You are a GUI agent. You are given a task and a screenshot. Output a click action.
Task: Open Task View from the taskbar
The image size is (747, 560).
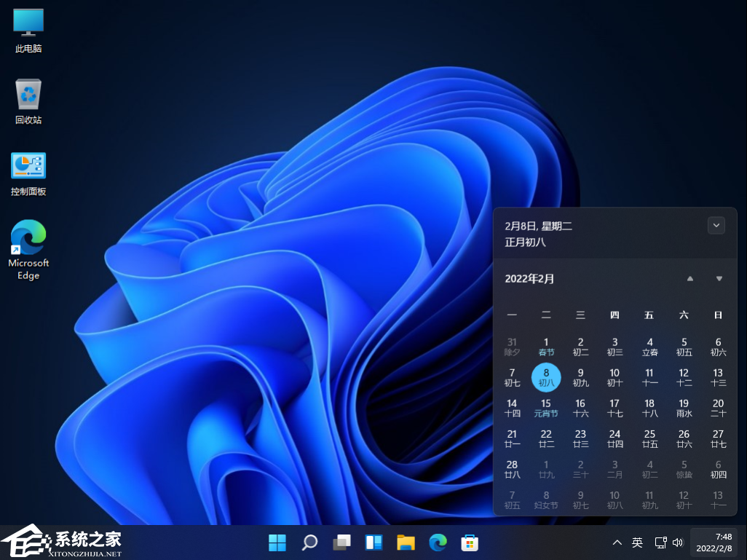click(341, 543)
